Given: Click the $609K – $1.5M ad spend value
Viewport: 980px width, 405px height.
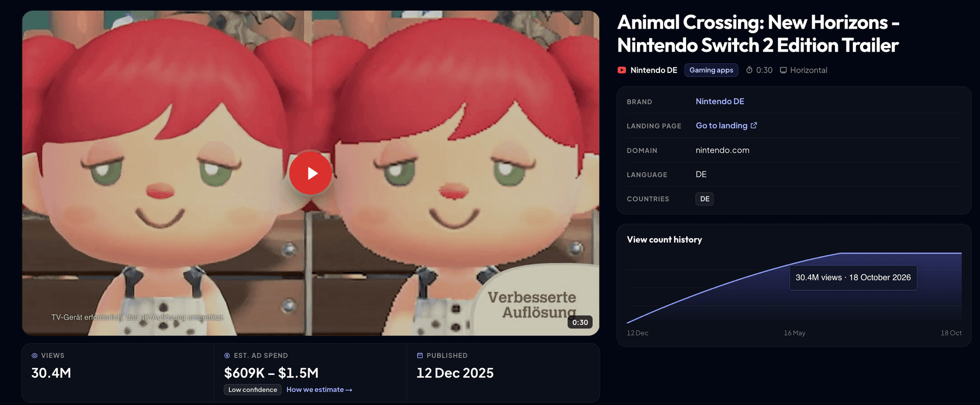Looking at the screenshot, I should tap(271, 373).
